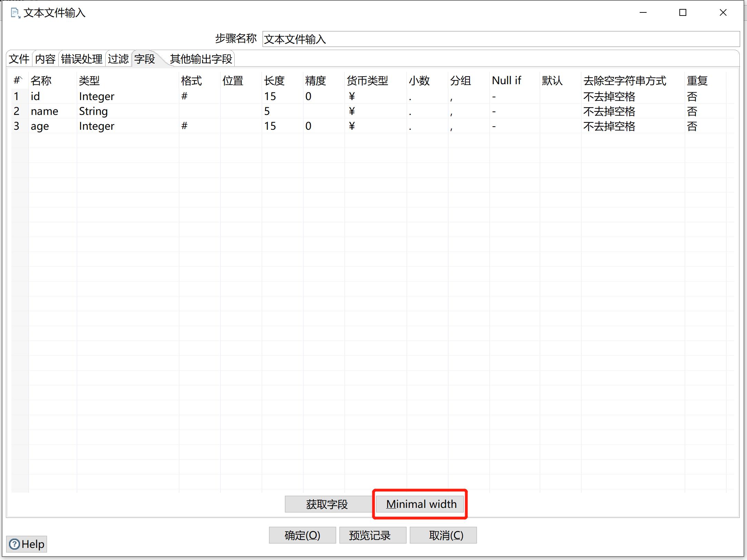Click the Null if column header

point(515,80)
